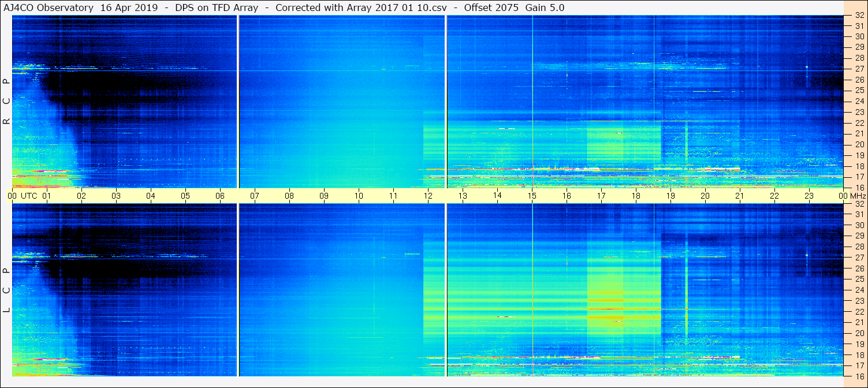The width and height of the screenshot is (868, 388).
Task: Click the 16 MHz tick of LCP panel
Action: 859,376
